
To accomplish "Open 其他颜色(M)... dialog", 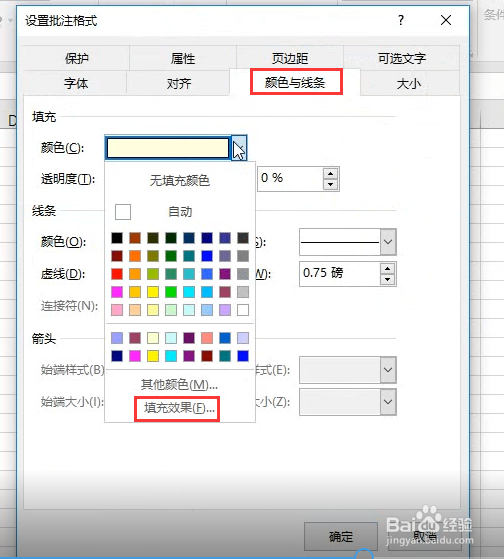I will [x=179, y=384].
